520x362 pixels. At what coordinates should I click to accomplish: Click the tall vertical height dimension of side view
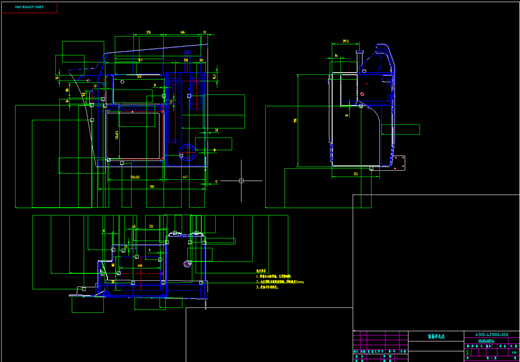pyautogui.click(x=297, y=120)
